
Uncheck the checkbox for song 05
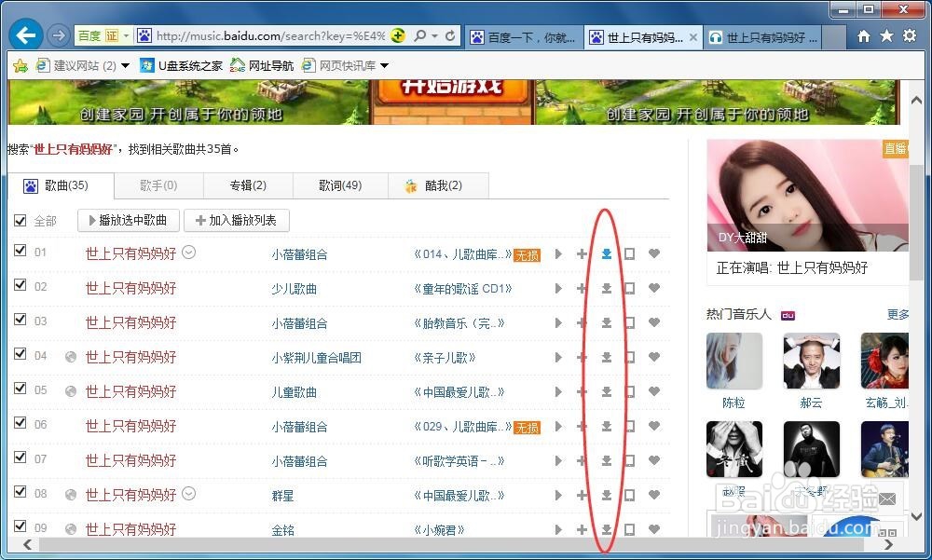click(21, 389)
